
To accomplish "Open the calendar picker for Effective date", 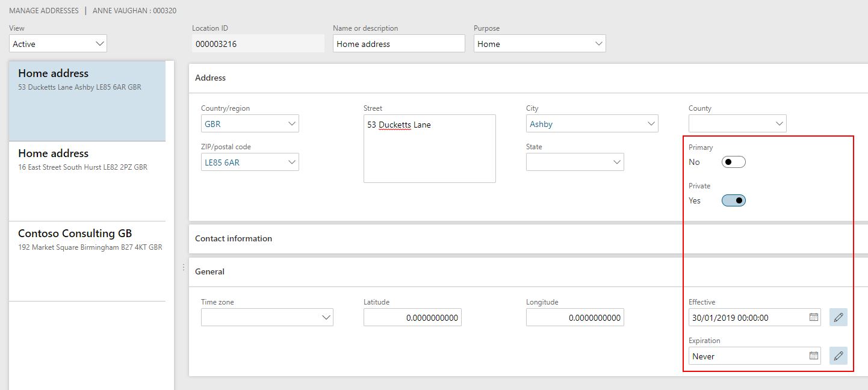I will pyautogui.click(x=814, y=317).
